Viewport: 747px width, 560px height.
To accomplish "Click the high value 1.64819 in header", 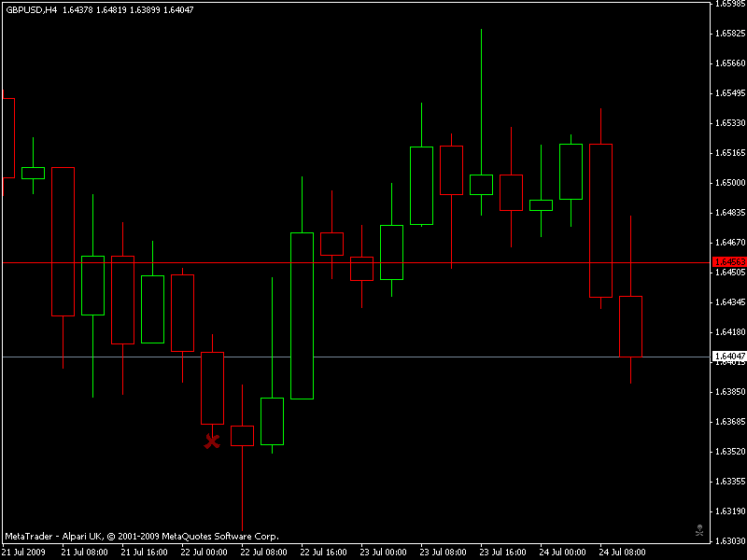I will (111, 9).
